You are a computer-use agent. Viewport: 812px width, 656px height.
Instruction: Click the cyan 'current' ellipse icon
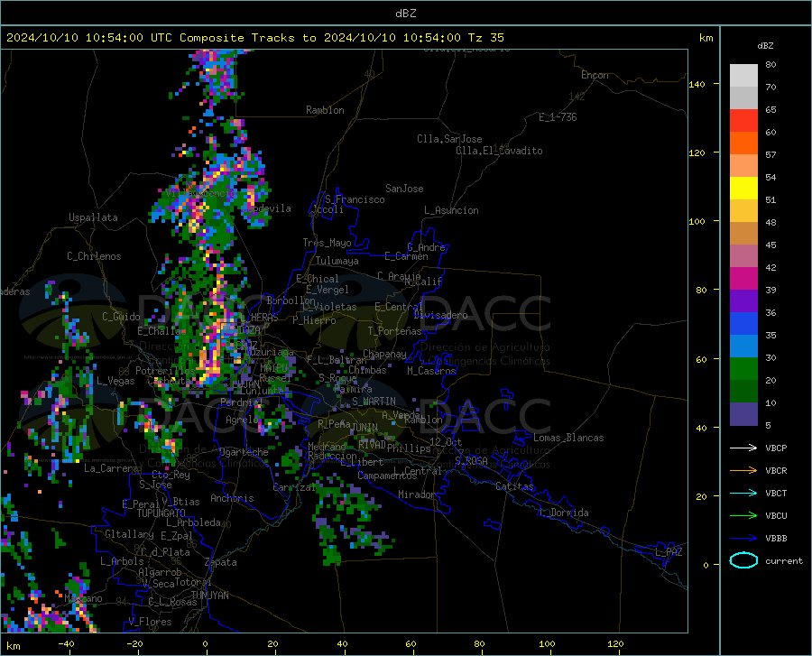coord(743,560)
